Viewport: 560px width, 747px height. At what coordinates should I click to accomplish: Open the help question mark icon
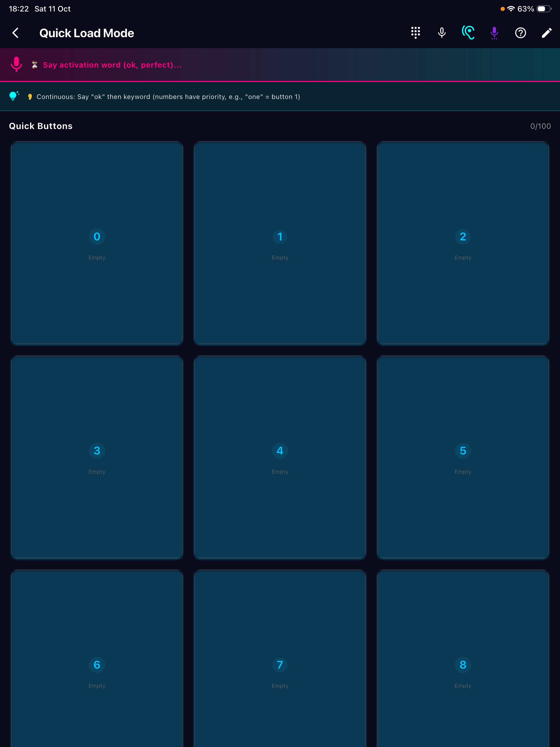[520, 33]
